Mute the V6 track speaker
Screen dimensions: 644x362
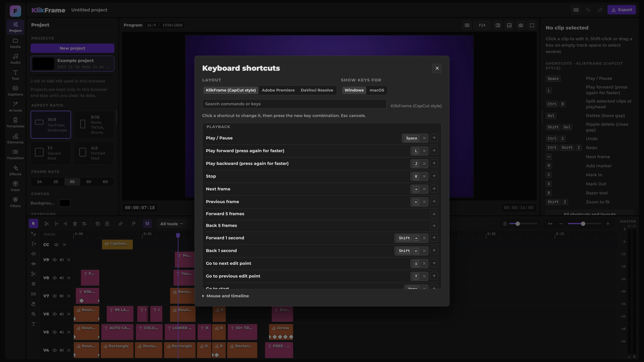62,314
